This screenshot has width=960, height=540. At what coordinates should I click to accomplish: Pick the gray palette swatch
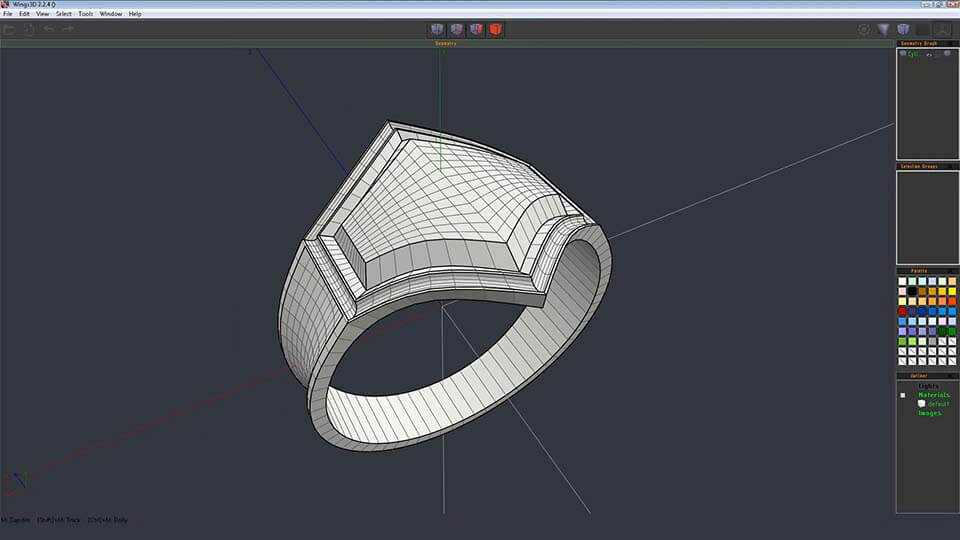pyautogui.click(x=932, y=342)
